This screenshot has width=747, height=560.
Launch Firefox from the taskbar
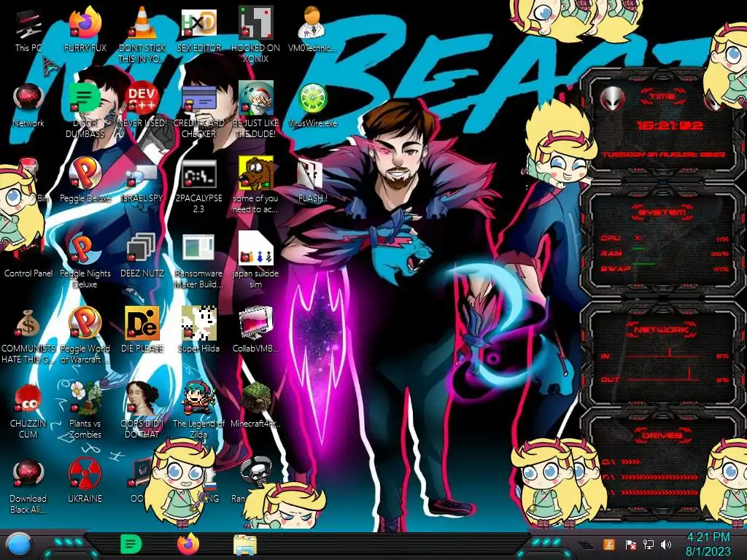pos(187,544)
